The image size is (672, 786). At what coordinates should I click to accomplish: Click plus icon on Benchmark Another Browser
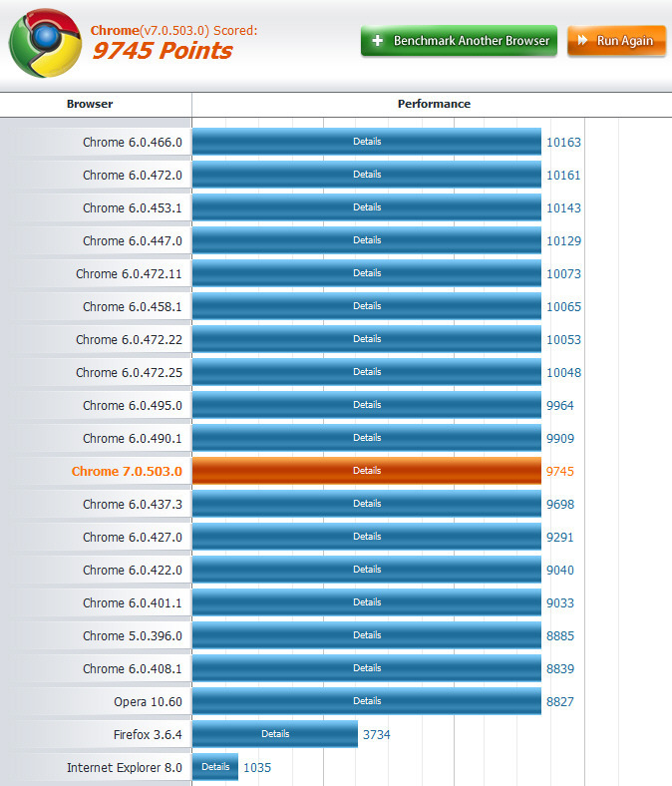pos(378,41)
